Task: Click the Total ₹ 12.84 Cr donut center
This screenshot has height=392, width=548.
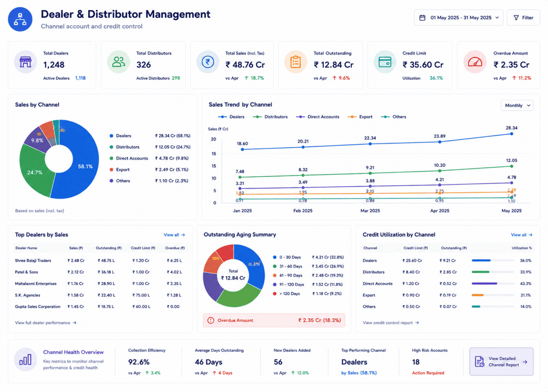Action: (233, 275)
